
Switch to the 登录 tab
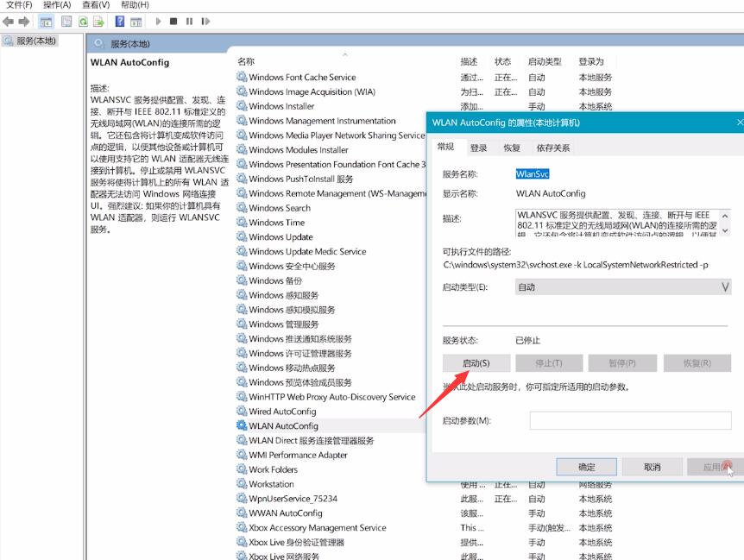478,148
